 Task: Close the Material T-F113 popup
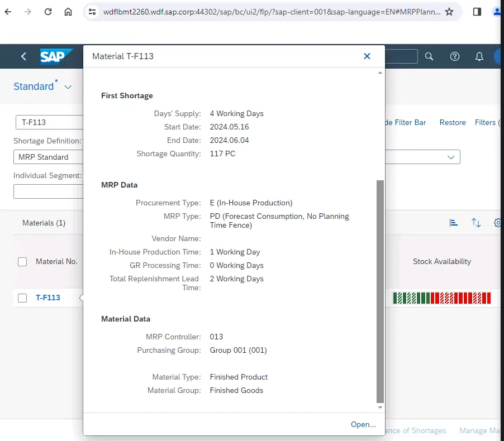(x=367, y=56)
